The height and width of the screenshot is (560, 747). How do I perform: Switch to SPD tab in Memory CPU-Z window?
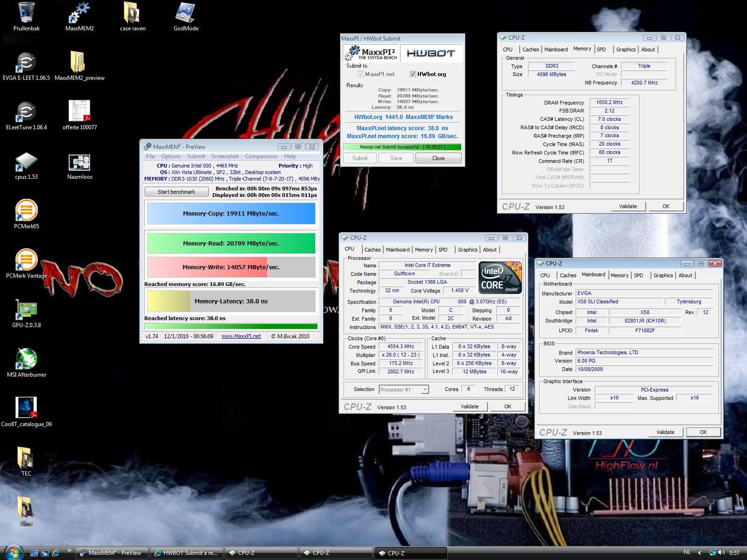pos(601,49)
